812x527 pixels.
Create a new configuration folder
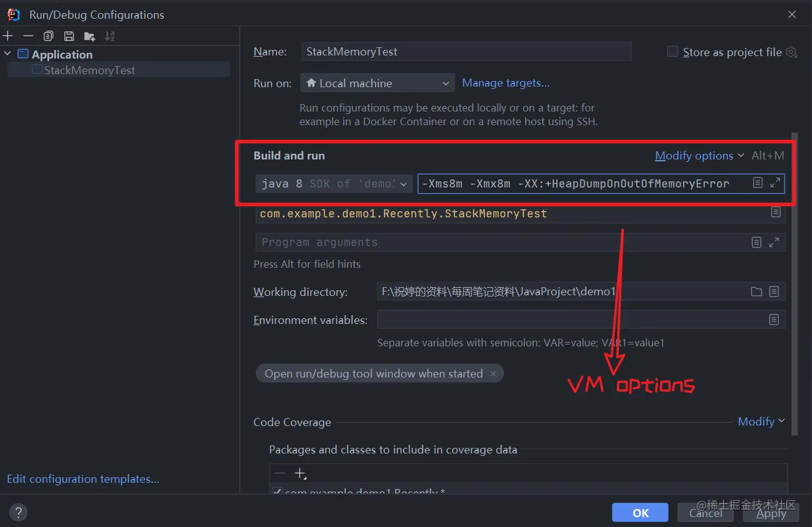90,36
